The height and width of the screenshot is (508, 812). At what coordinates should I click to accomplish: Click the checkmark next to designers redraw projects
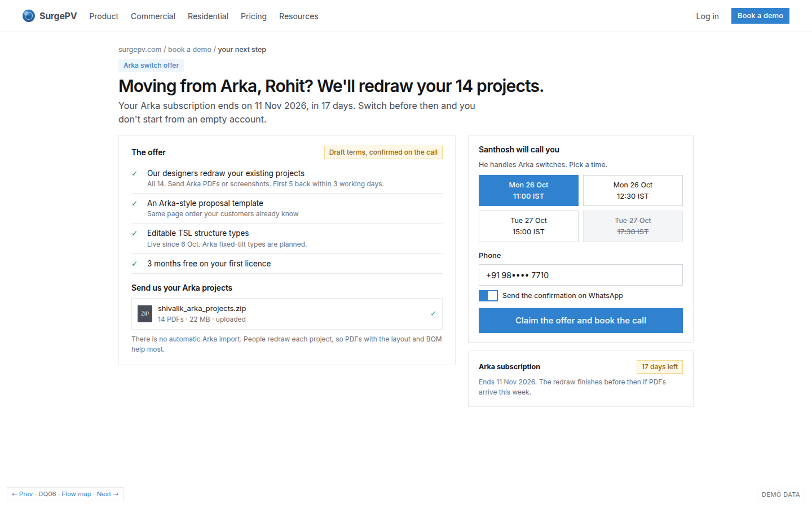click(x=134, y=173)
